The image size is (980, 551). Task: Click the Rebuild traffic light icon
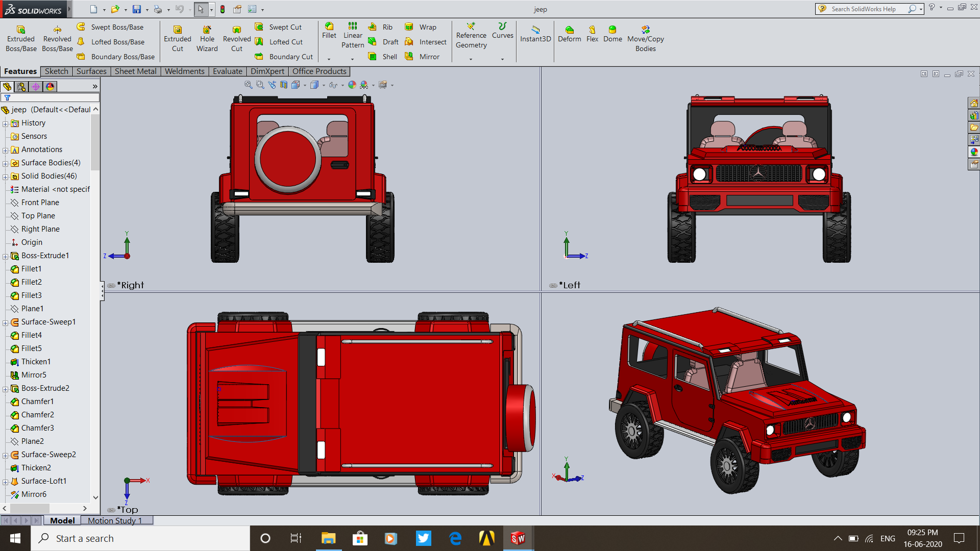[x=223, y=9]
